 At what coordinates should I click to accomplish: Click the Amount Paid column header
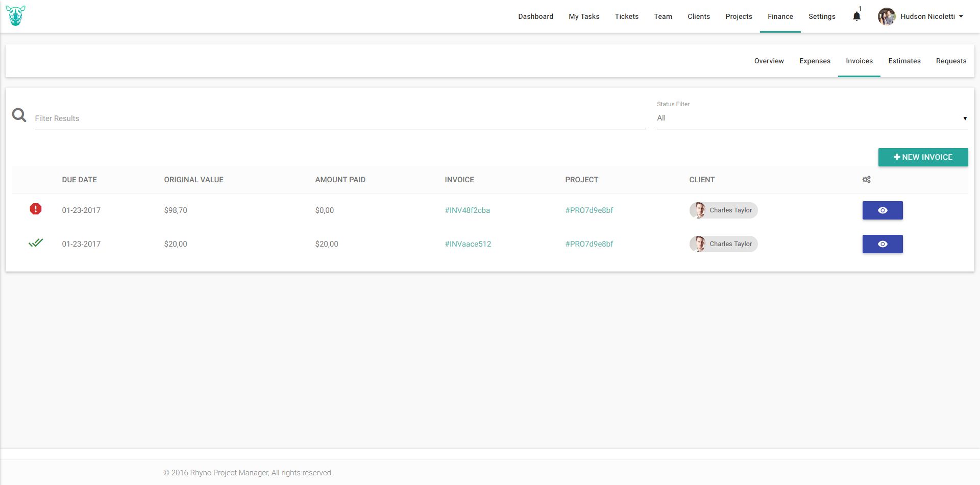click(x=340, y=180)
